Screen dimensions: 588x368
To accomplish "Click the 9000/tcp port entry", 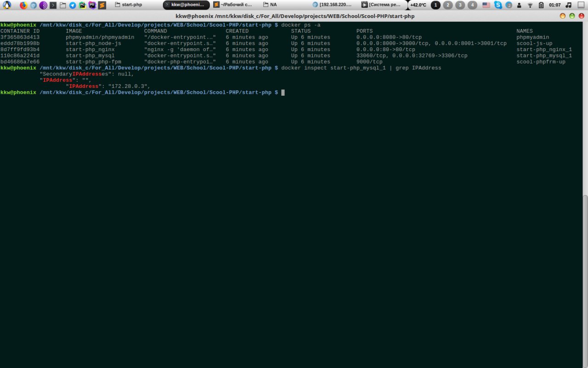I will coord(369,62).
